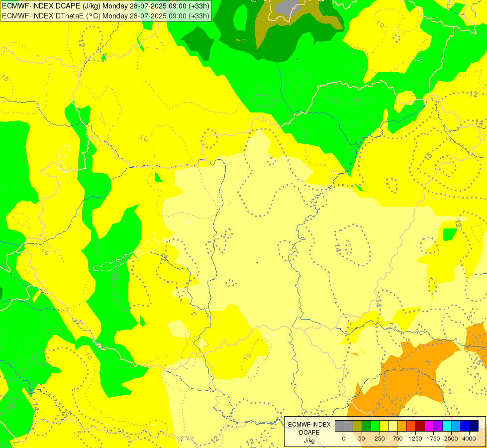
Task: Select the bright yellow legend swatch
Action: click(384, 426)
